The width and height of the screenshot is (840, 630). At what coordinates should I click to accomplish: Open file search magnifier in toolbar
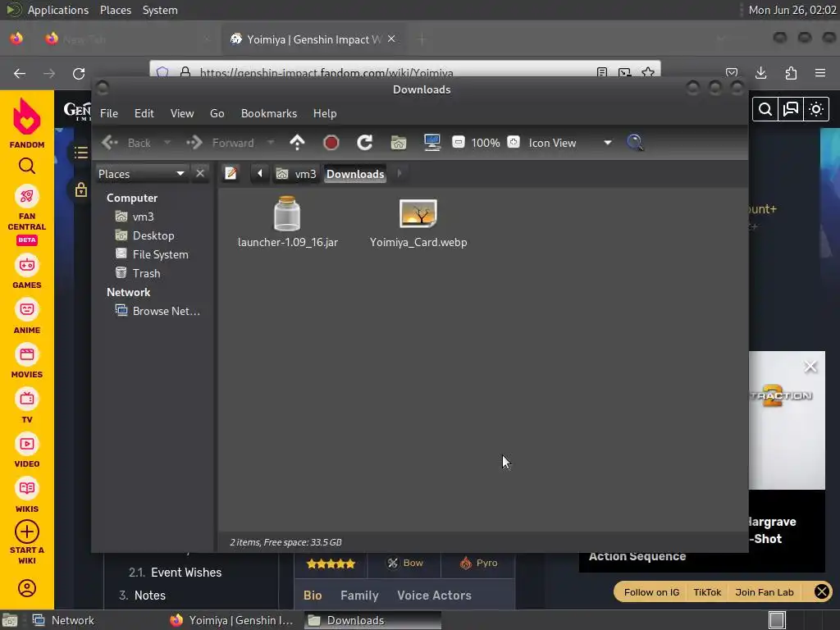[x=635, y=143]
